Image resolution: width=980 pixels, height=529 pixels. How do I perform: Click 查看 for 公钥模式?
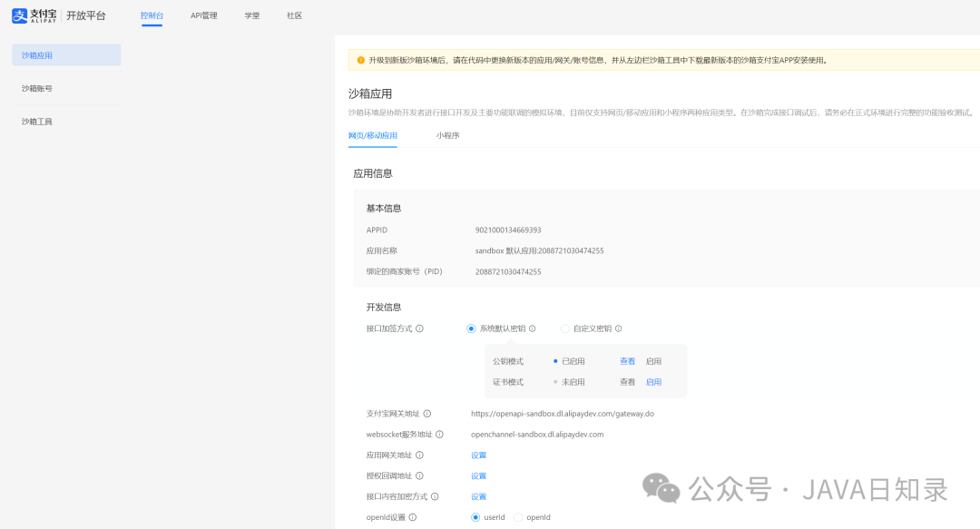click(x=628, y=361)
